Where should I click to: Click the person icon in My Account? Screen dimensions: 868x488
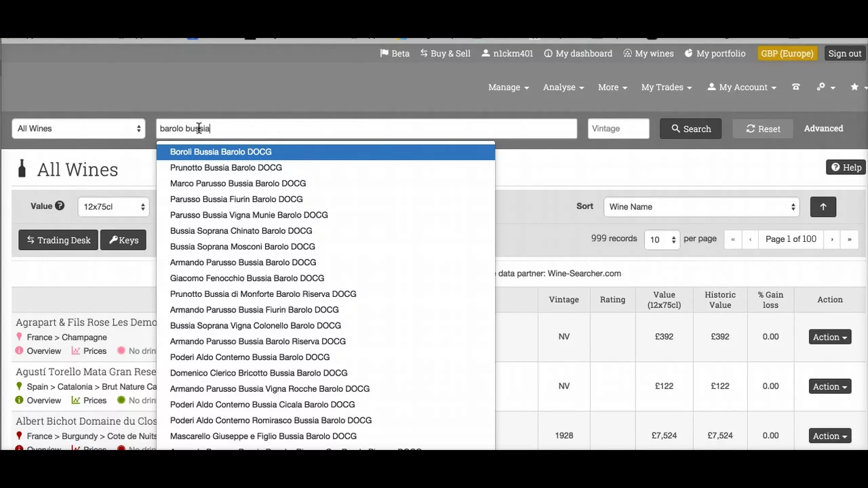[x=711, y=87]
